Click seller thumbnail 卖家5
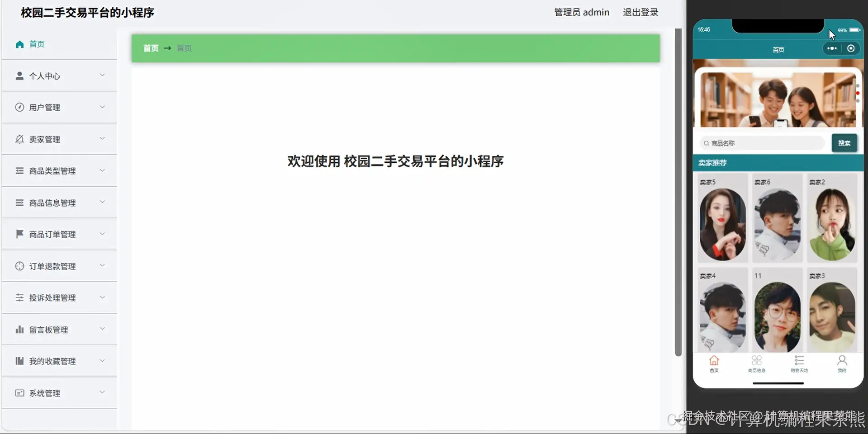 pyautogui.click(x=722, y=217)
